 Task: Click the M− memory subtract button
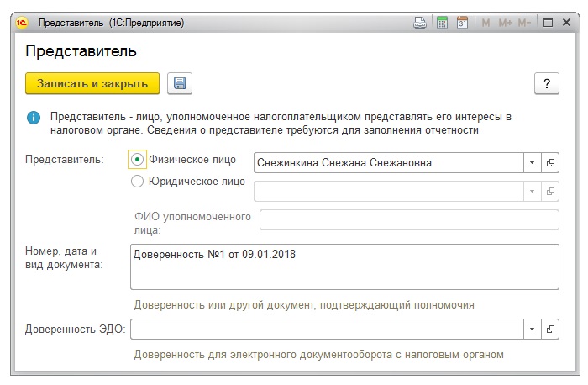(x=524, y=23)
